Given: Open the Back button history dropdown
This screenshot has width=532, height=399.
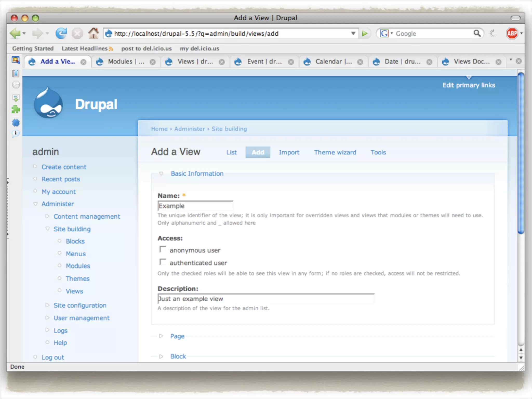Looking at the screenshot, I should tap(24, 34).
